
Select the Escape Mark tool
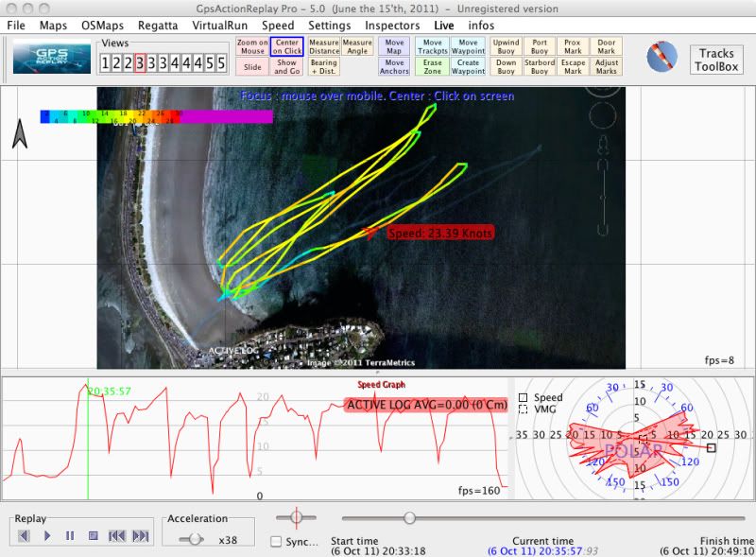coord(573,67)
